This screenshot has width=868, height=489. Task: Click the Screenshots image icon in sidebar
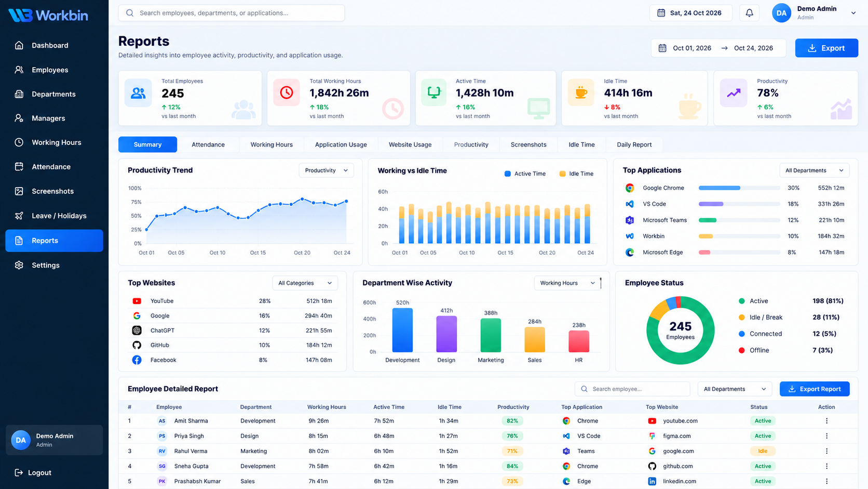[19, 191]
